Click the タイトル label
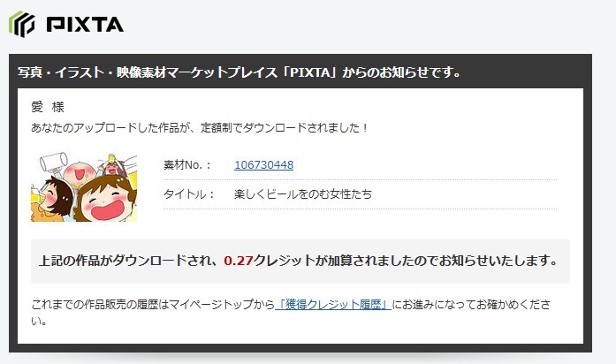616x364 pixels. click(x=189, y=194)
